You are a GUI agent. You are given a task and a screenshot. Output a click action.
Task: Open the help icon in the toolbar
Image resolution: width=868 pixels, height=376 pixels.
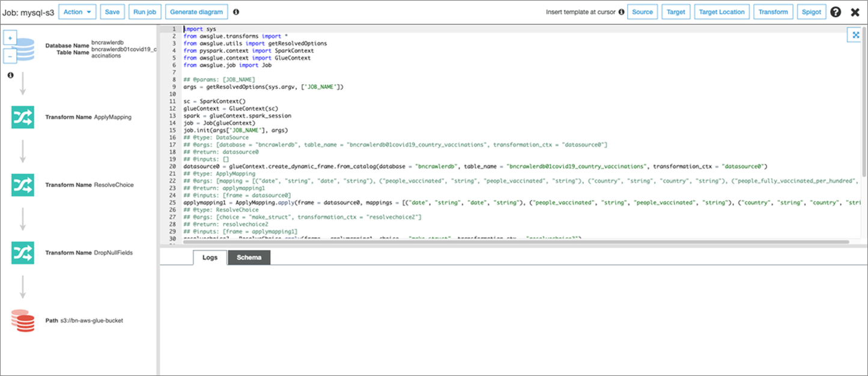click(x=836, y=11)
